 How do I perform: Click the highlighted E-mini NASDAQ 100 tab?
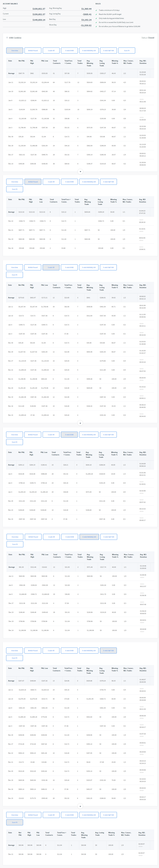coord(89,537)
